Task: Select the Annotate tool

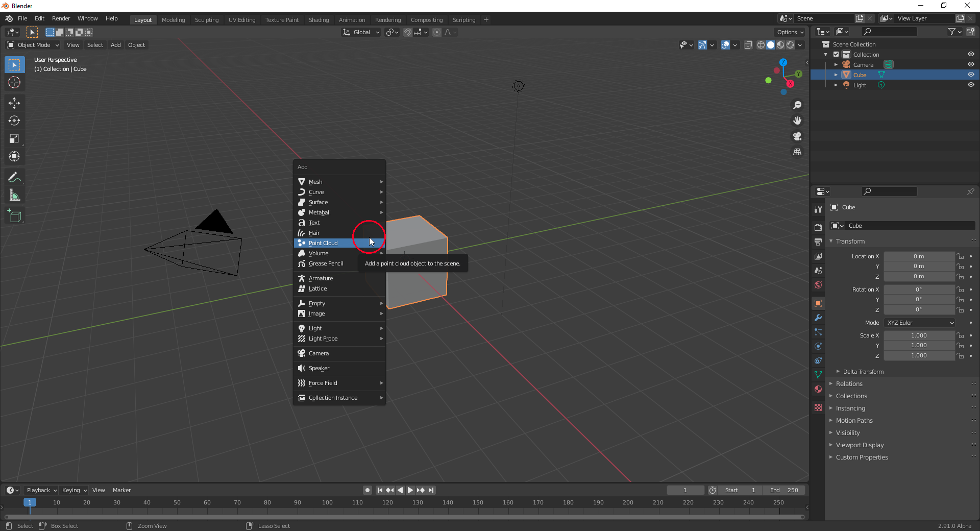Action: [x=14, y=177]
